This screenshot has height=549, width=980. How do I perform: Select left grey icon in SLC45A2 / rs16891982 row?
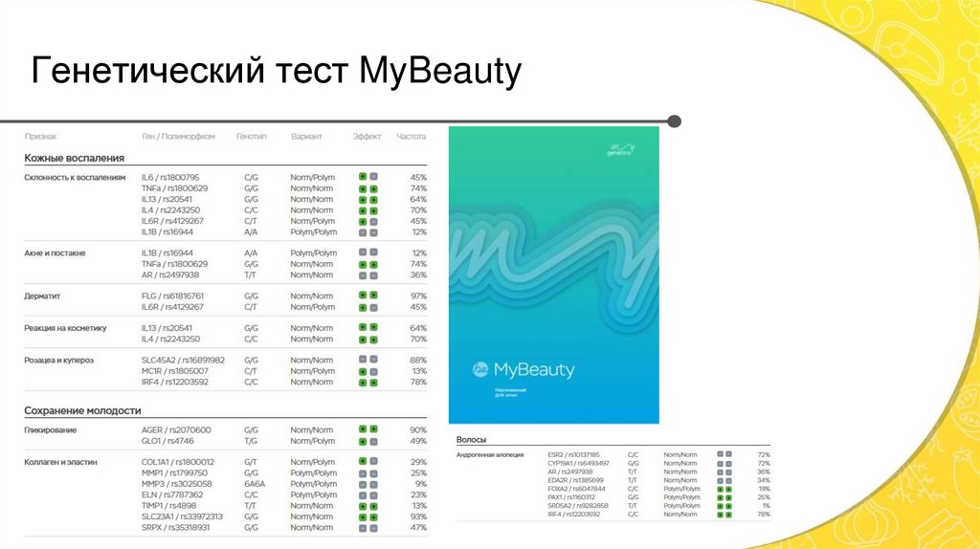point(363,360)
